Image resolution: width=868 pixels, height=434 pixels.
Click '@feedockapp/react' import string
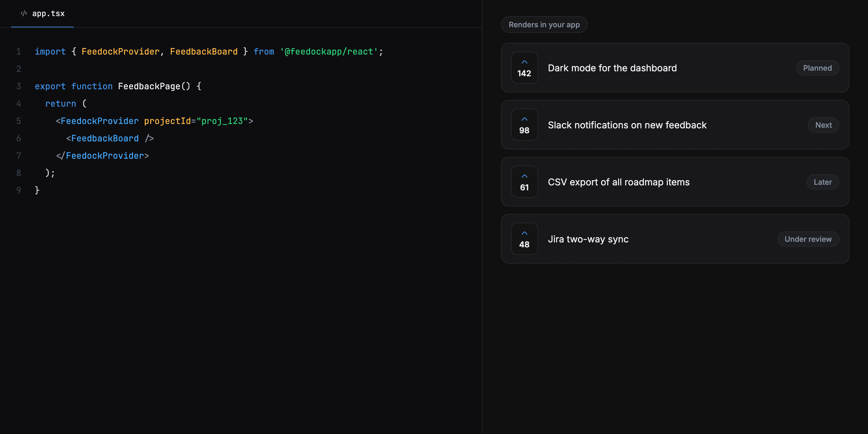tap(329, 51)
